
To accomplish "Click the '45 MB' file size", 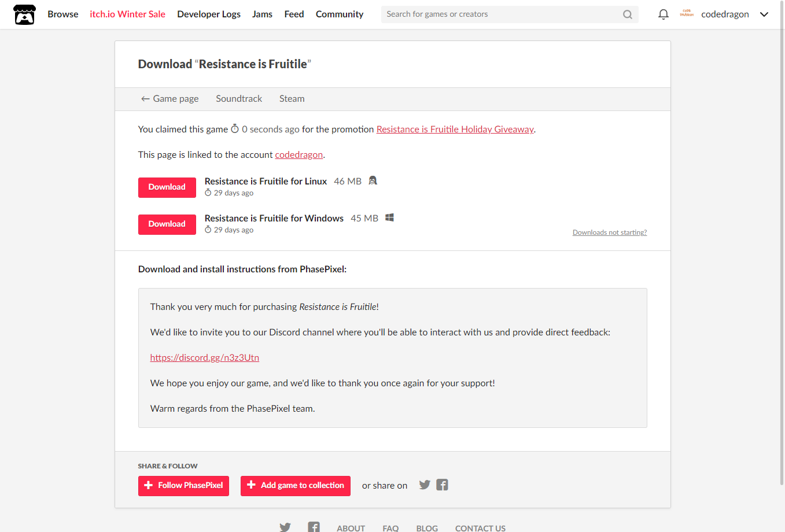I will tap(364, 218).
